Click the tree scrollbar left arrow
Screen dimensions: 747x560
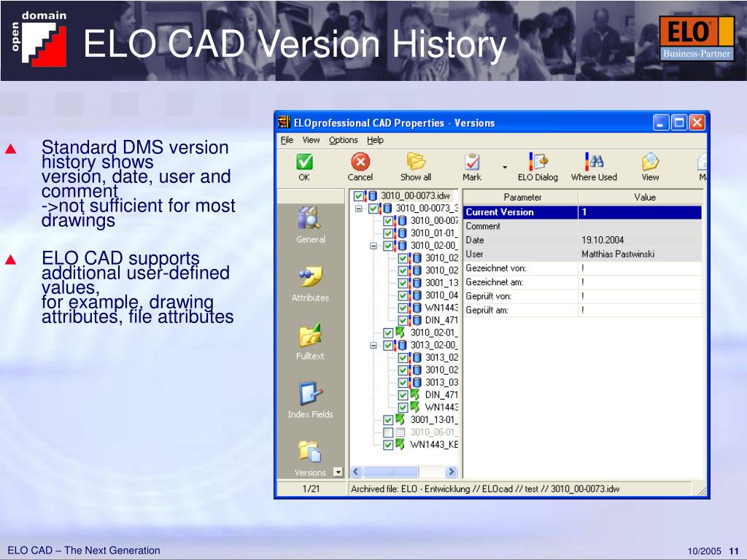[x=356, y=472]
